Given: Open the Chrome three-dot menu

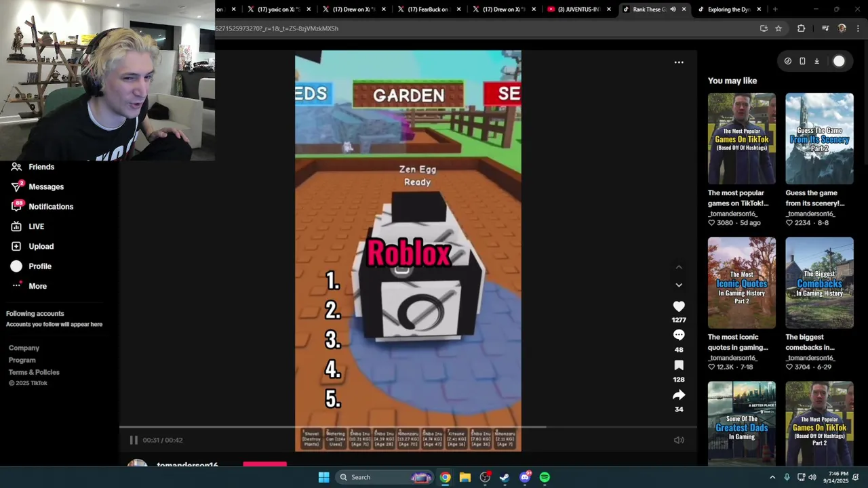Looking at the screenshot, I should pos(858,28).
